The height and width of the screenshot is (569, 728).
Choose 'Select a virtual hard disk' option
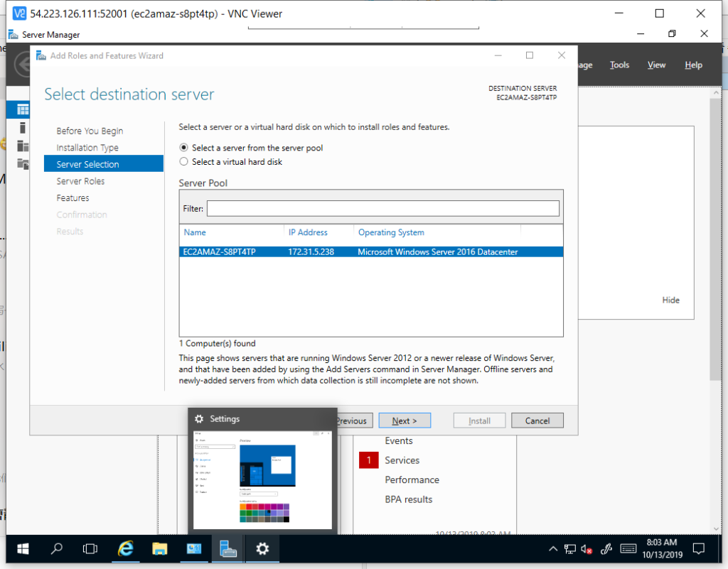184,162
